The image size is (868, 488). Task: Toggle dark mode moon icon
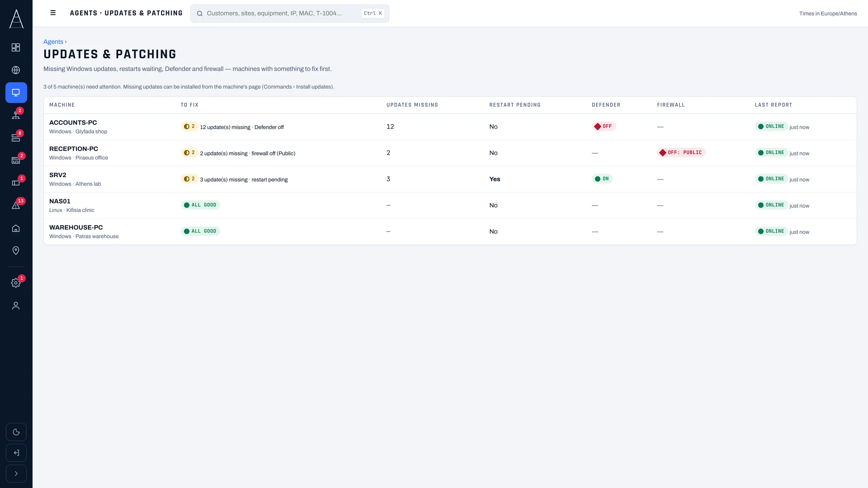[x=16, y=432]
